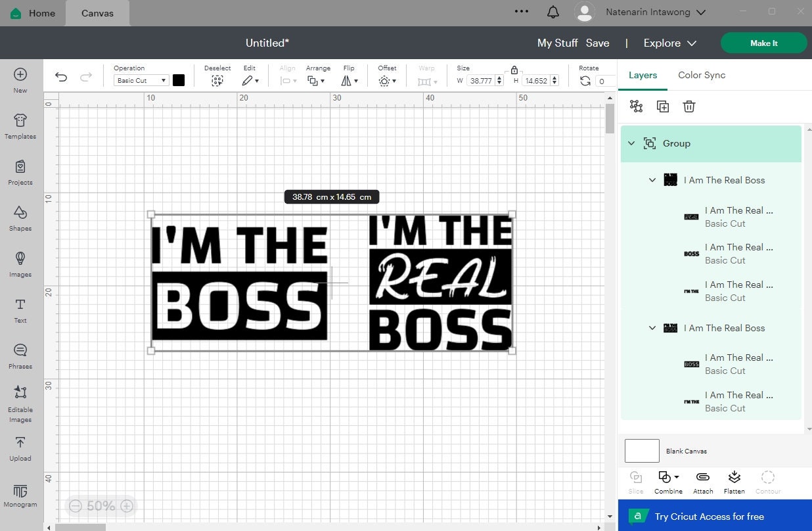Flatten the selection with the Flatten icon

pyautogui.click(x=734, y=479)
